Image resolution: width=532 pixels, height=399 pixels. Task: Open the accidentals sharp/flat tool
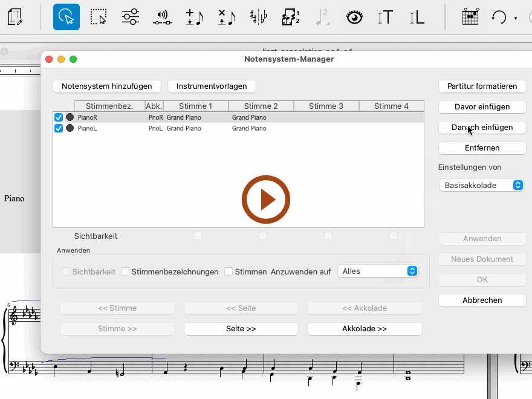(259, 17)
